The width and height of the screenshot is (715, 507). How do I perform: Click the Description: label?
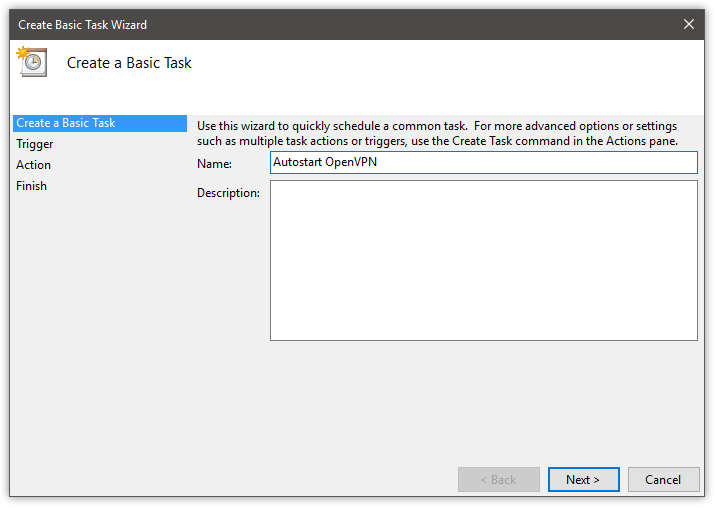point(228,193)
